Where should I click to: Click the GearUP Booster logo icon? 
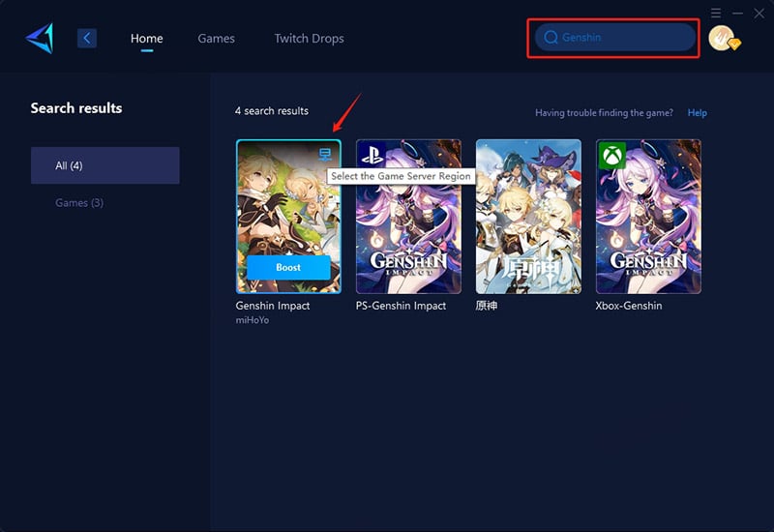(x=40, y=38)
